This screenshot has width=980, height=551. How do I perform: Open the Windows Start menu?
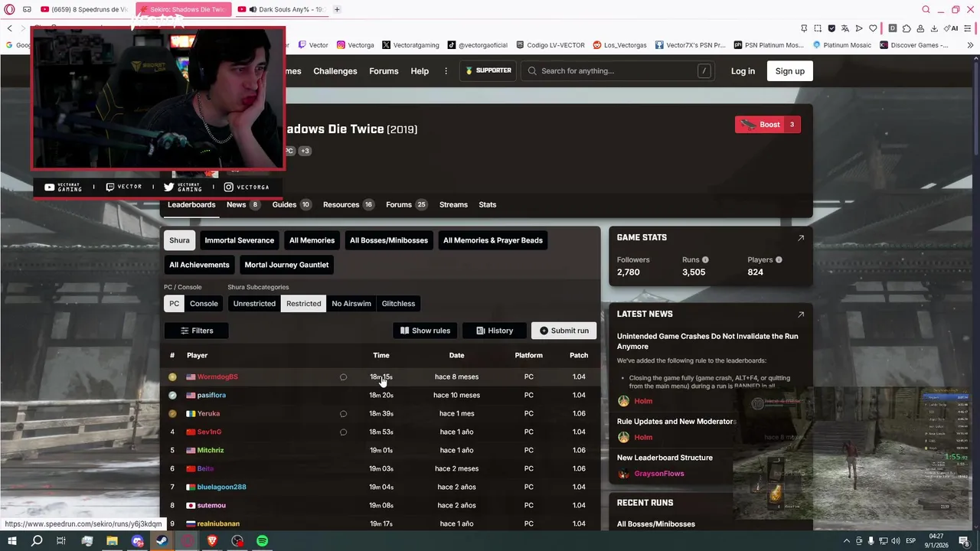click(x=11, y=541)
